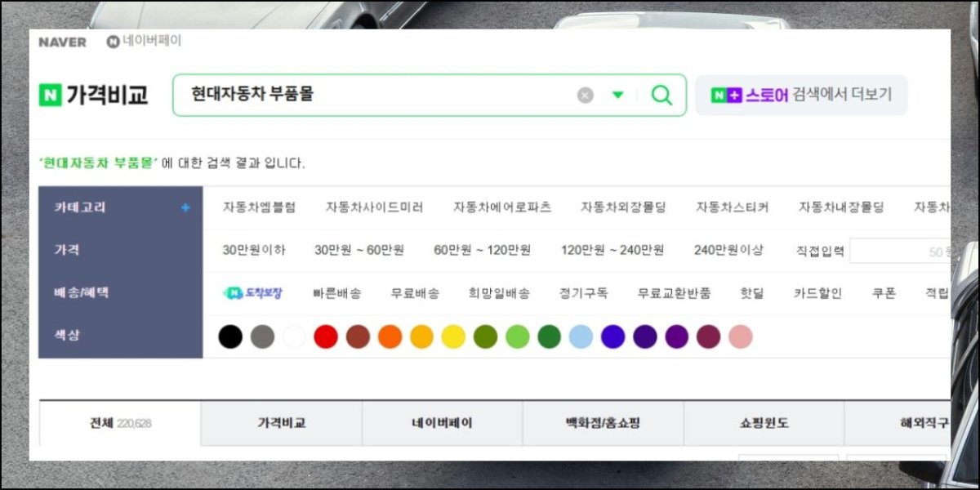Toggle the 정기구독 filter

pyautogui.click(x=583, y=293)
